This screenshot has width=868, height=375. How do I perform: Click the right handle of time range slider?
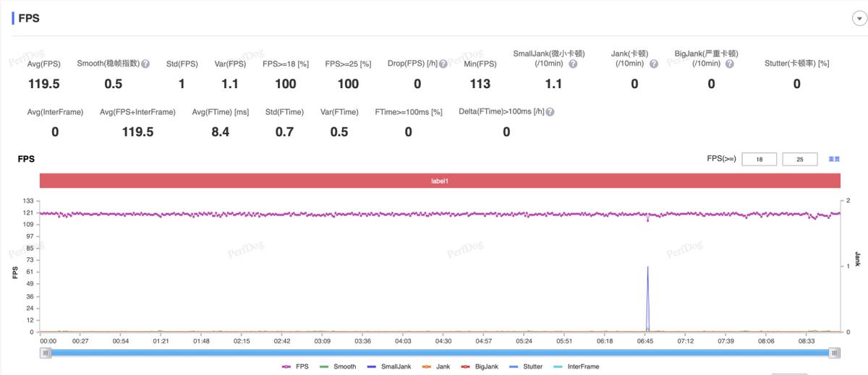coord(834,353)
